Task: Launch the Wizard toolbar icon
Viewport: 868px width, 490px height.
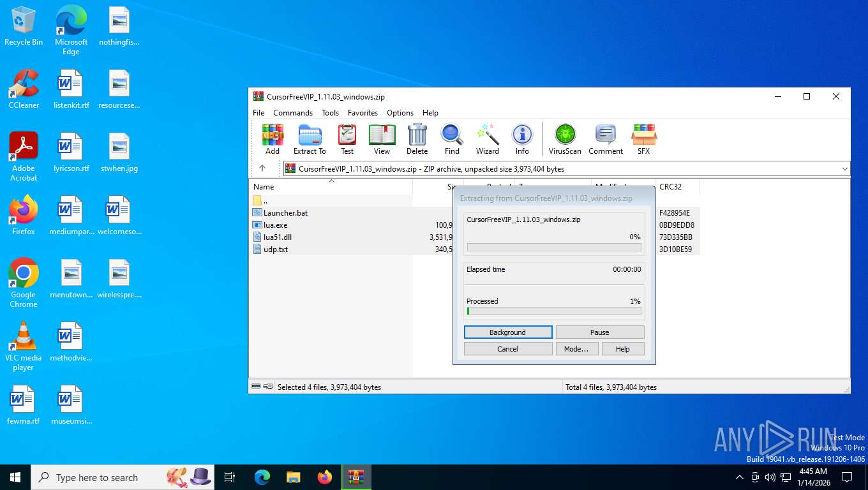Action: point(488,140)
